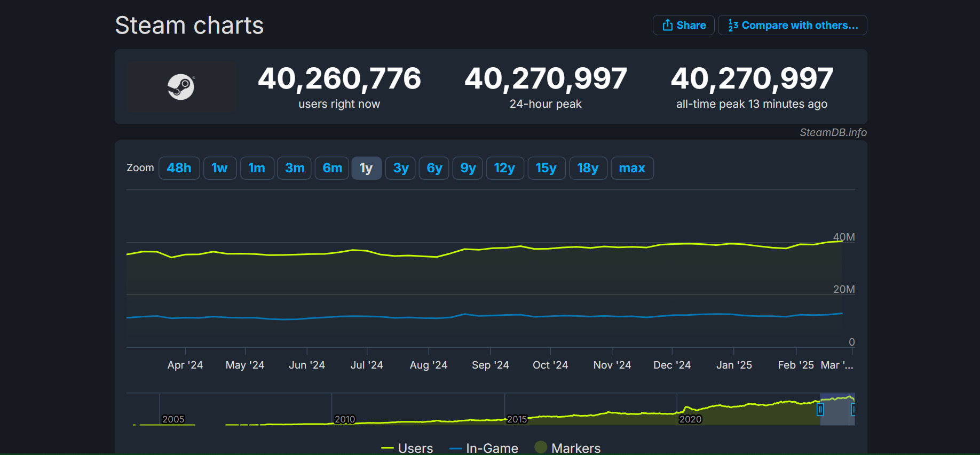Toggle the Users series in legend
The height and width of the screenshot is (455, 980).
tap(408, 448)
